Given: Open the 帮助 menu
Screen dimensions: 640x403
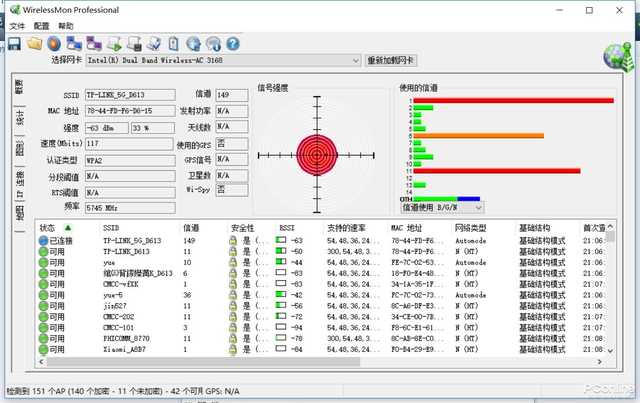Looking at the screenshot, I should coord(66,26).
